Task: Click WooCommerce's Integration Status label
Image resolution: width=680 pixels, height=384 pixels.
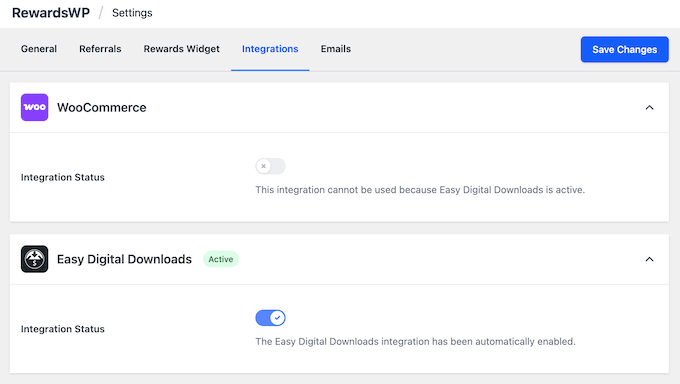Action: point(63,177)
